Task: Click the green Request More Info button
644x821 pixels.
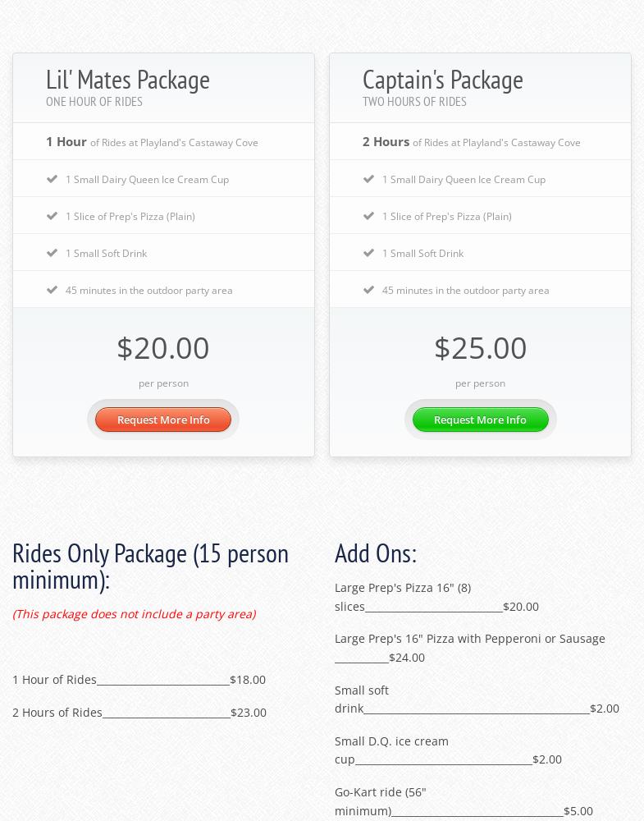Action: (480, 420)
